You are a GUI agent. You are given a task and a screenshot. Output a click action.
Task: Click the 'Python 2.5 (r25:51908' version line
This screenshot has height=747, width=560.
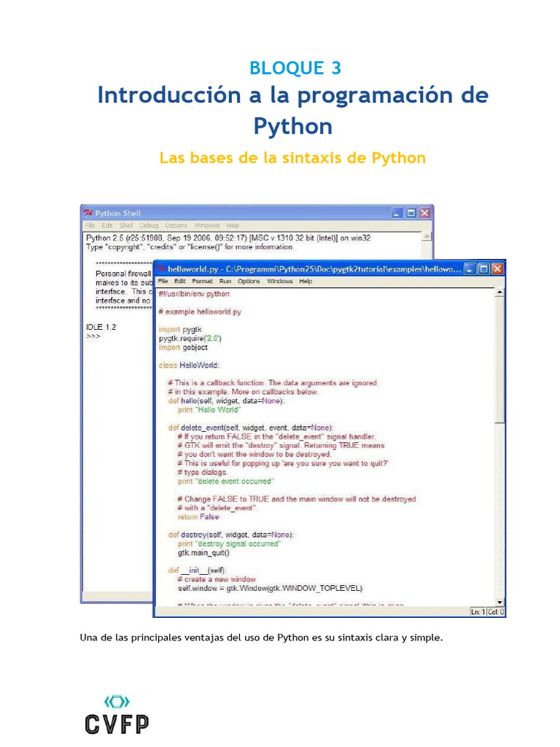pyautogui.click(x=228, y=239)
